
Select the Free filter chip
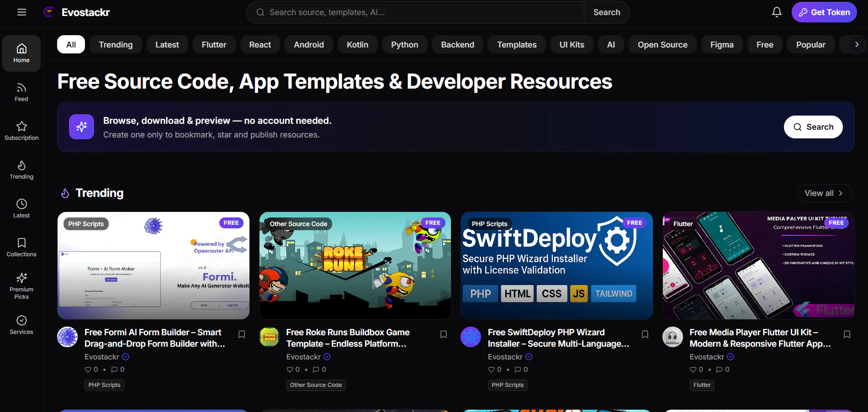point(765,44)
